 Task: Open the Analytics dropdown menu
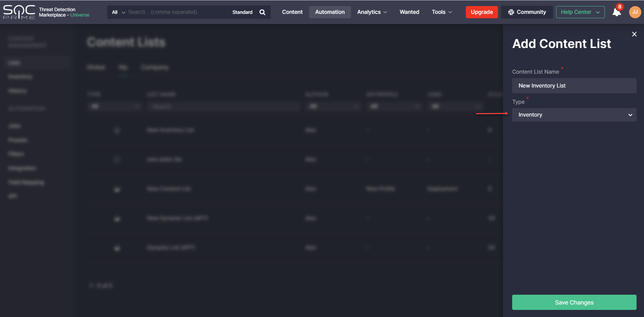click(x=372, y=12)
